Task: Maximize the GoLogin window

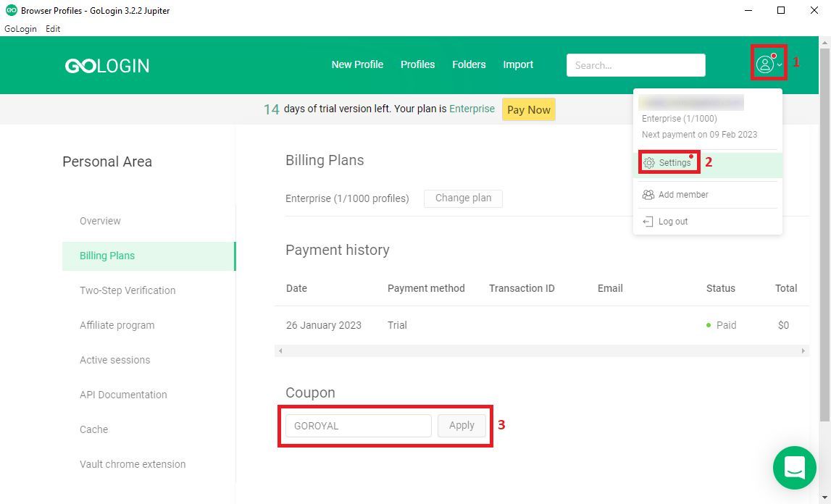Action: 781,10
